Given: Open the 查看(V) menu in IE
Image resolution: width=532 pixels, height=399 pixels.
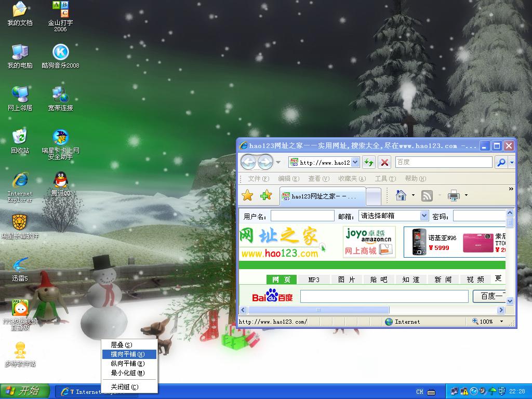Looking at the screenshot, I should pyautogui.click(x=318, y=179).
